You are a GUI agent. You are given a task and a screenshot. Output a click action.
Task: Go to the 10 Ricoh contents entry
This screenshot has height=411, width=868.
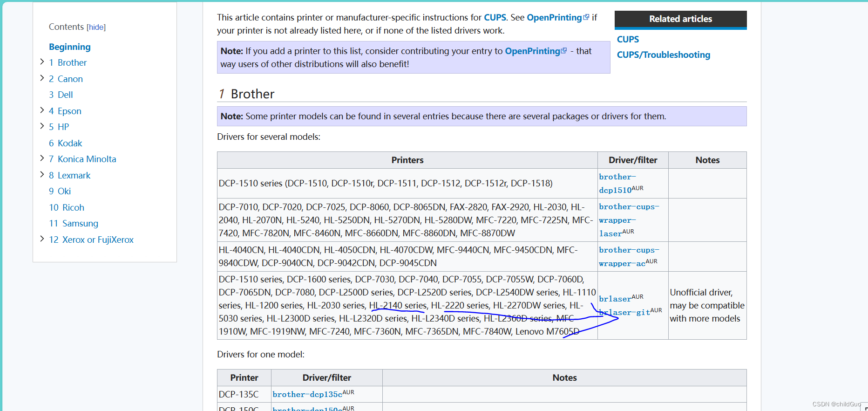[x=67, y=207]
